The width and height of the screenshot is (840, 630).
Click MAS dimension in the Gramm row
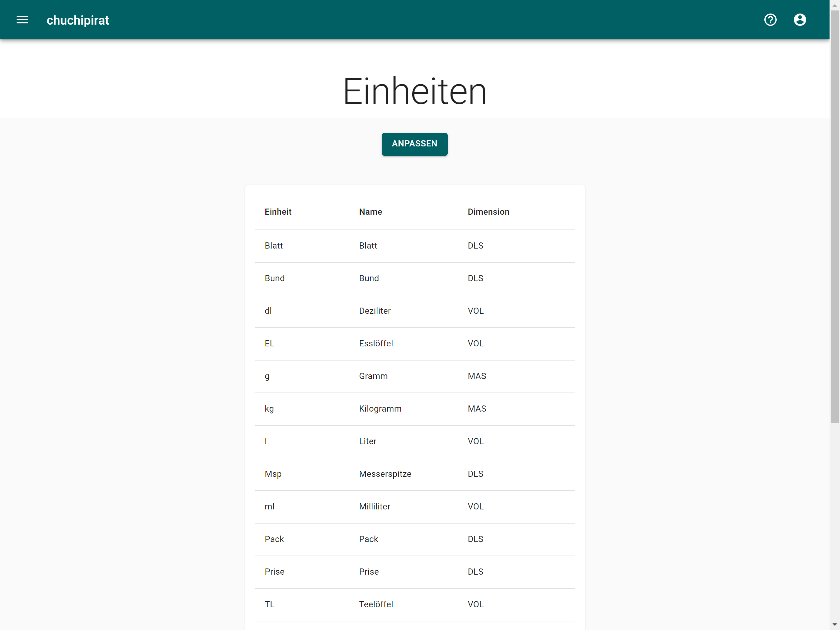tap(477, 376)
